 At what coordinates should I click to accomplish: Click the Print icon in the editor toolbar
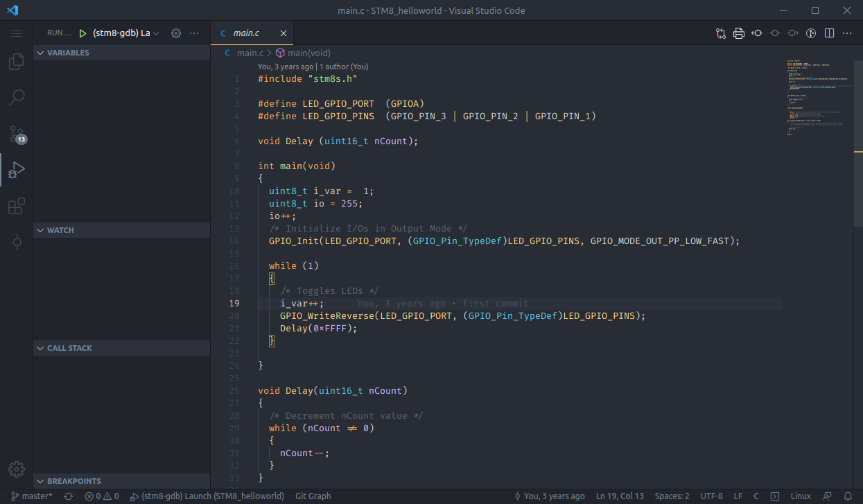pos(739,33)
